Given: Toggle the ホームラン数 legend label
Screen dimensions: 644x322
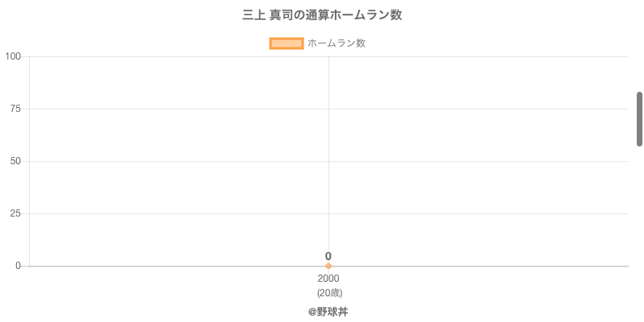Looking at the screenshot, I should coord(336,43).
